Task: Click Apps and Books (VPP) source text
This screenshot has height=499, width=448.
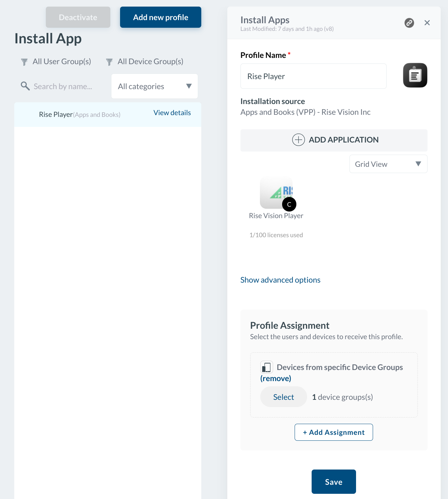Action: [x=305, y=112]
